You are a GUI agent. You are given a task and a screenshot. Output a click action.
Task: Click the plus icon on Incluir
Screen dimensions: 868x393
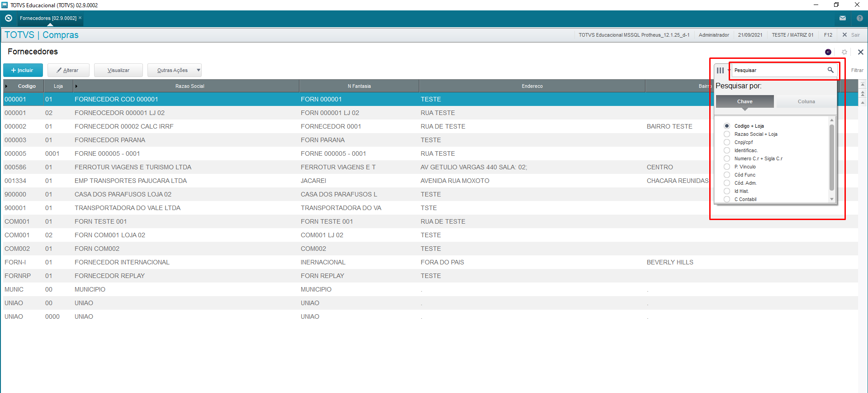tap(14, 70)
